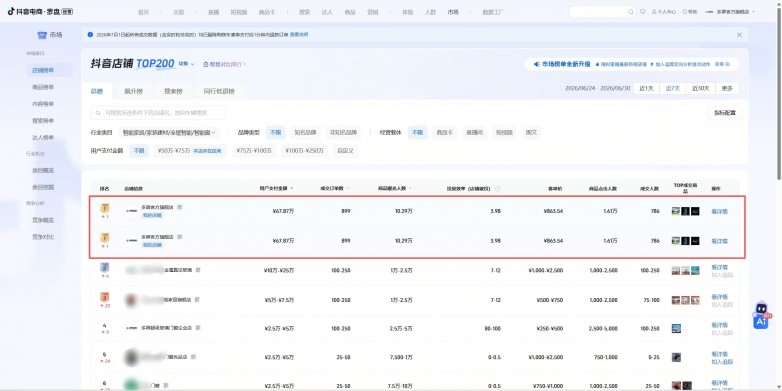Expand the 行业类目 category dropdown

(x=170, y=133)
